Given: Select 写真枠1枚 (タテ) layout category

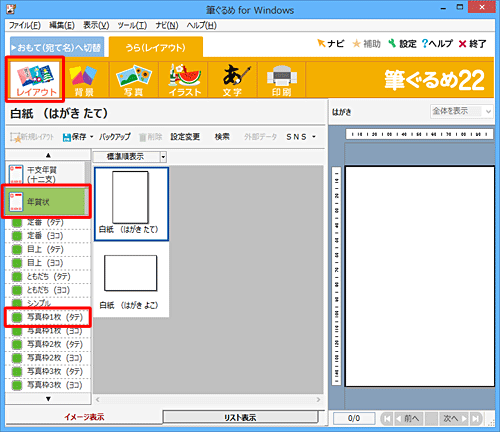Looking at the screenshot, I should [x=48, y=317].
